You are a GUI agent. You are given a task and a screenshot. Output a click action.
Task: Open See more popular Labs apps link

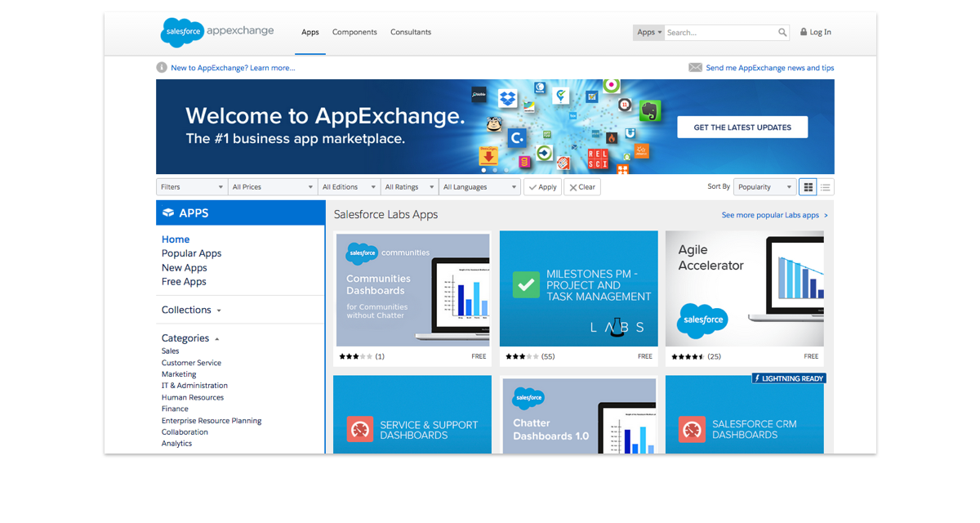[774, 216]
